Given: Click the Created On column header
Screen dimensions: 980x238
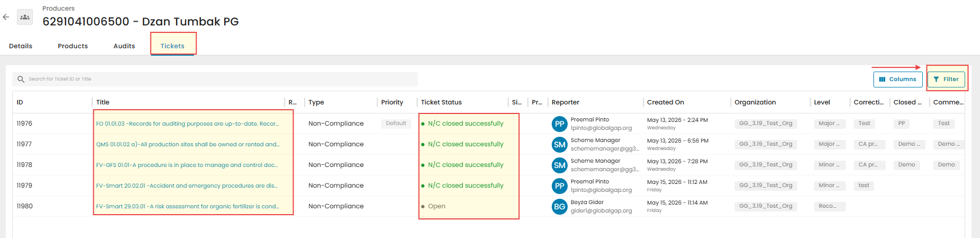Looking at the screenshot, I should (665, 102).
